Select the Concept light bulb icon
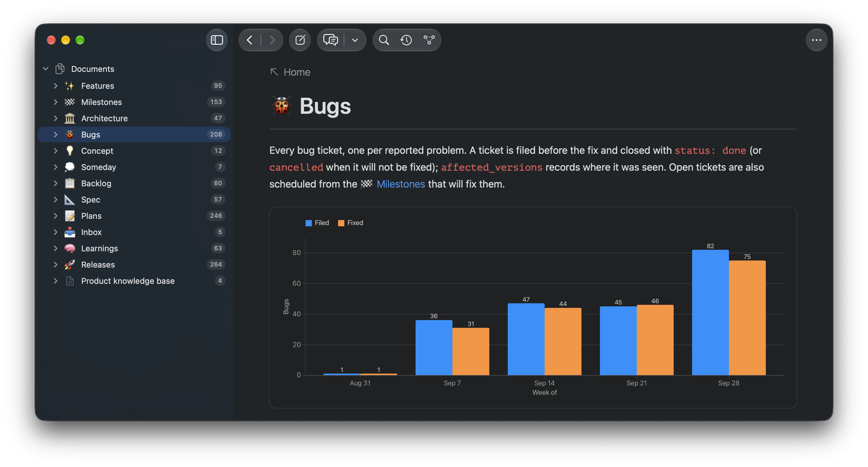Screen dimensions: 868x467 click(70, 150)
